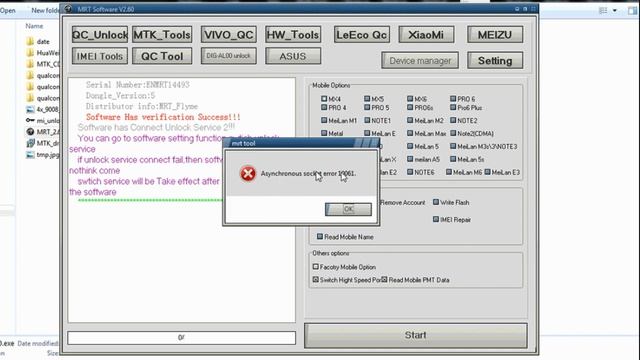Check the MX6 mobile option
The width and height of the screenshot is (640, 360).
pyautogui.click(x=410, y=99)
